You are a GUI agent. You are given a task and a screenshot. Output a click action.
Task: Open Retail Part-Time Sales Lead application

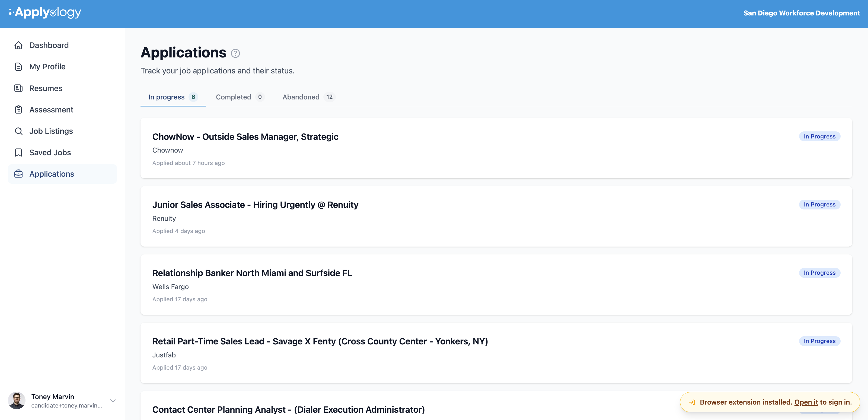(496, 353)
